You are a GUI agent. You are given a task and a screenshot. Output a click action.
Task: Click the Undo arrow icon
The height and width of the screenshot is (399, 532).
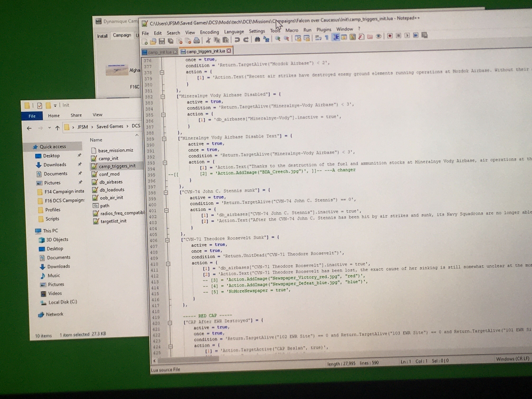click(237, 40)
